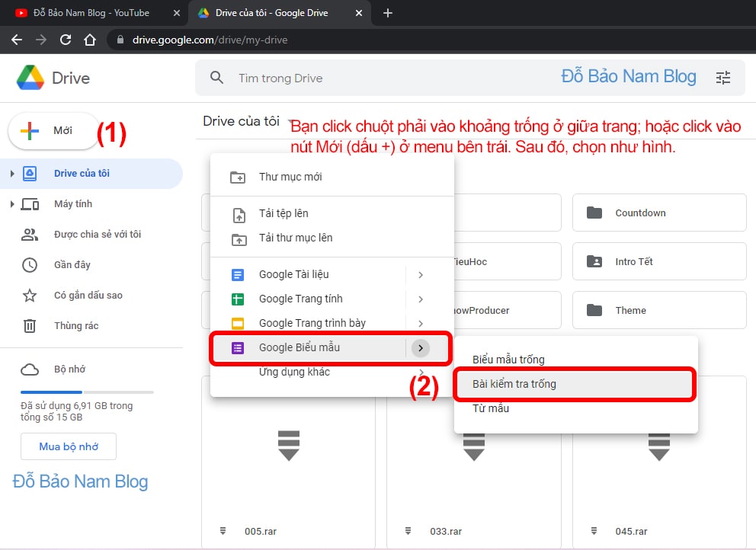Expand the Máy tính tree
756x550 pixels.
[12, 204]
